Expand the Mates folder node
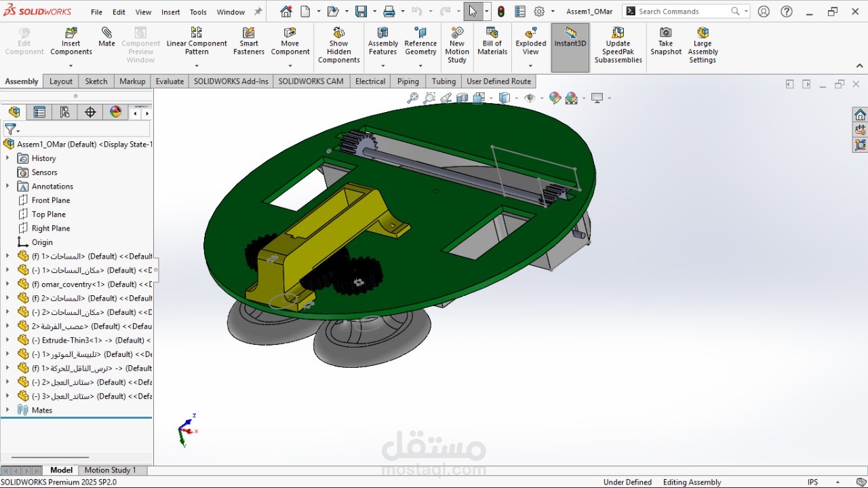 click(7, 410)
